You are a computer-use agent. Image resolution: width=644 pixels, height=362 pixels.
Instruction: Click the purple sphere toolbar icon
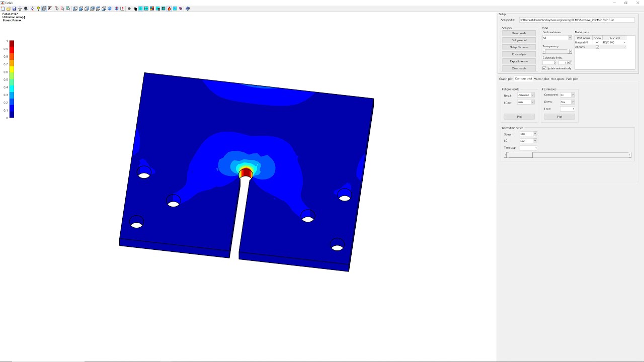pos(180,9)
